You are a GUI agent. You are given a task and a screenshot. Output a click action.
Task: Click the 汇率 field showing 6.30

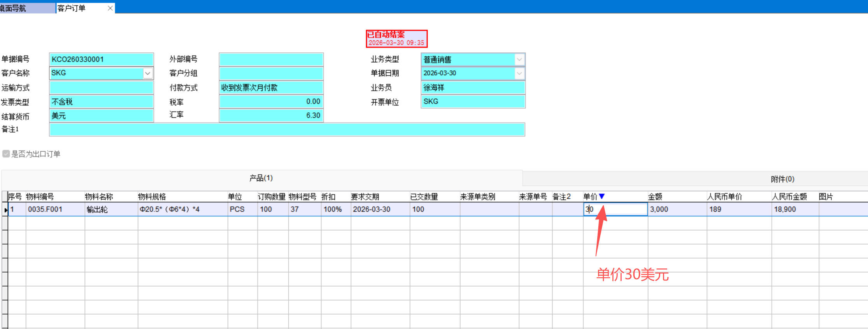[x=271, y=115]
